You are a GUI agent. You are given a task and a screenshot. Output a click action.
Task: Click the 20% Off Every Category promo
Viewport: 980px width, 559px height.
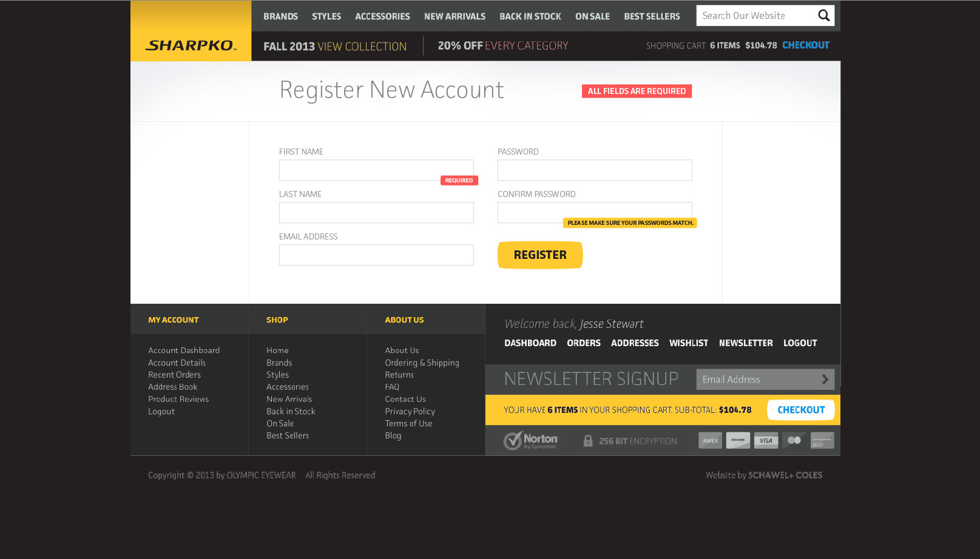tap(503, 46)
